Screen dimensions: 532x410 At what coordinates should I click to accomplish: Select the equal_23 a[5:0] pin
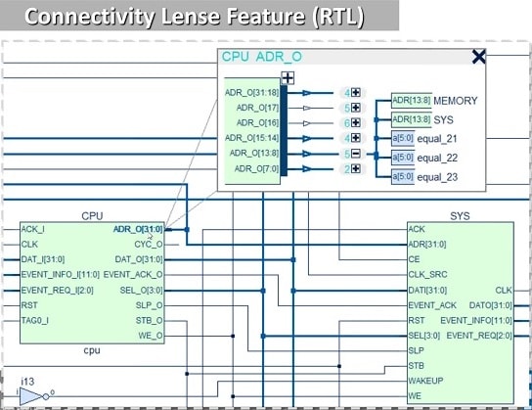pos(403,176)
